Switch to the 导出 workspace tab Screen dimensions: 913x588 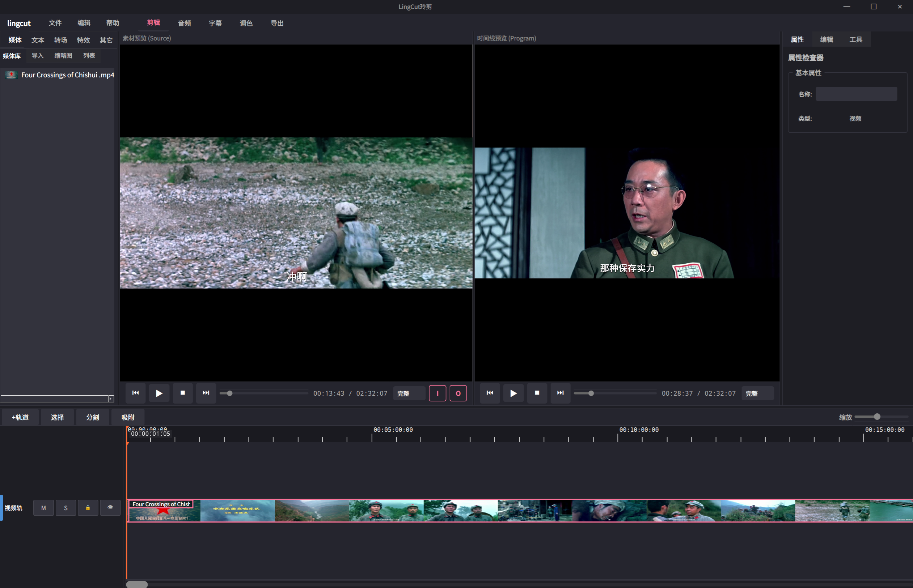[x=277, y=23]
